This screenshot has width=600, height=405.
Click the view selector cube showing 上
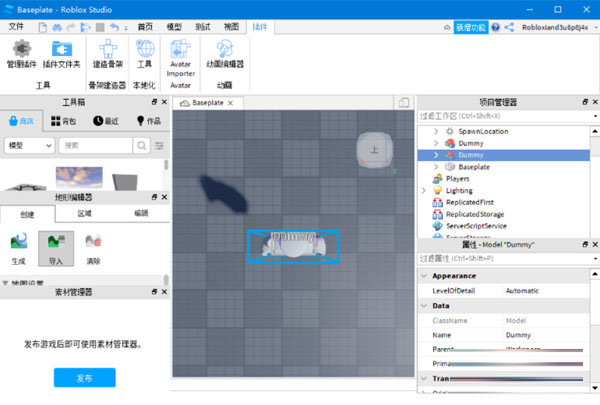[375, 150]
